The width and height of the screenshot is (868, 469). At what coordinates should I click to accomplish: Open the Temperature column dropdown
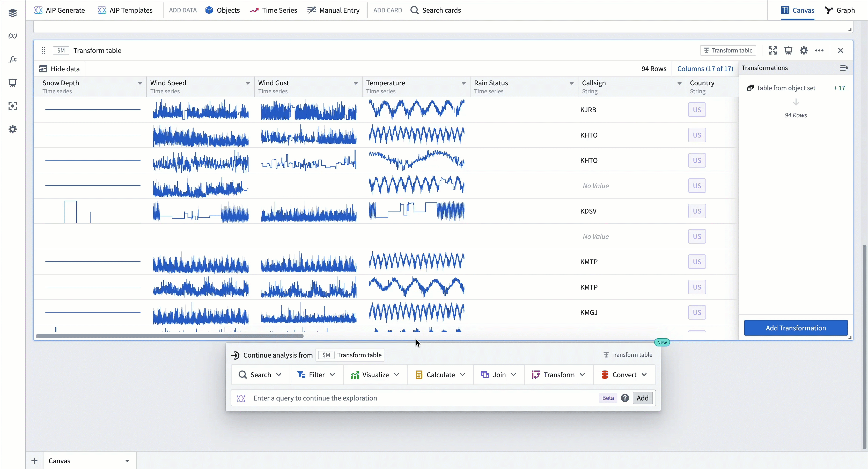pyautogui.click(x=463, y=83)
